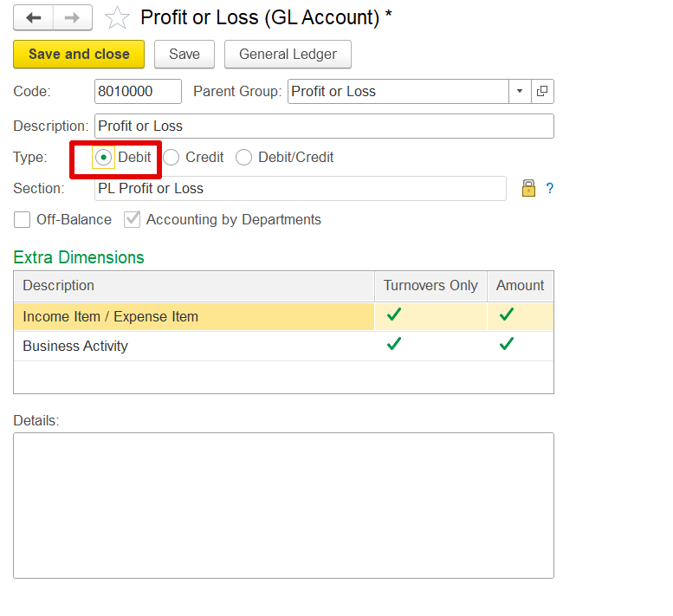Image resolution: width=673 pixels, height=616 pixels.
Task: Click the back arrow navigation icon
Action: pos(34,17)
